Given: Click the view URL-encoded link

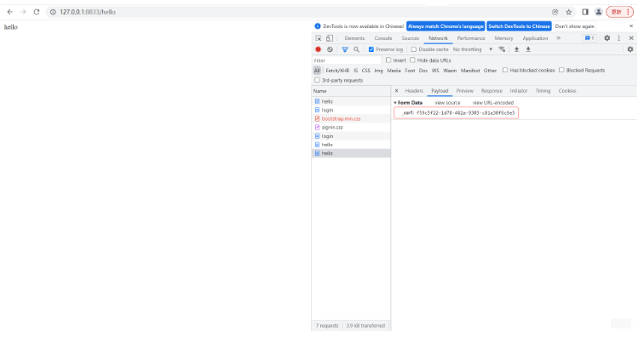Looking at the screenshot, I should point(493,103).
